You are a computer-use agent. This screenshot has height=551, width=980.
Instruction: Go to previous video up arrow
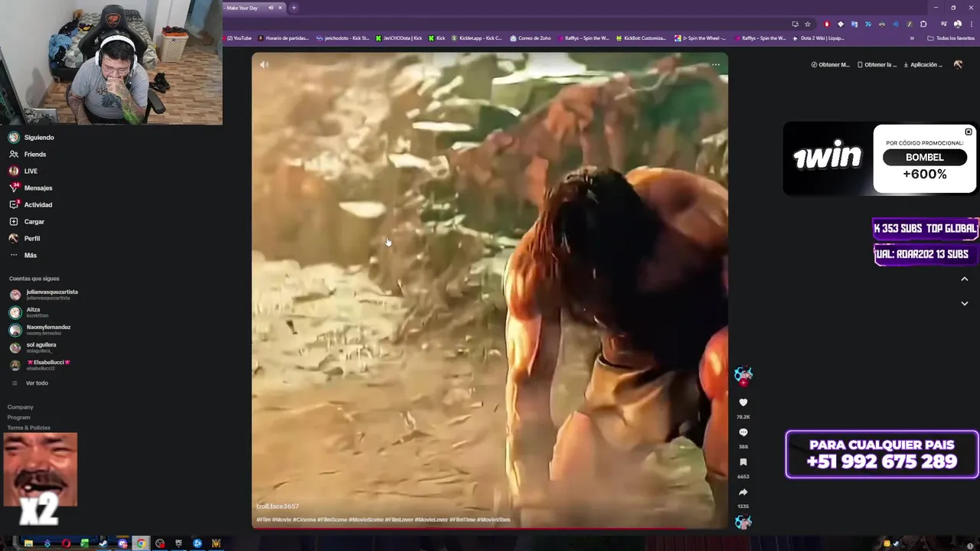(965, 279)
